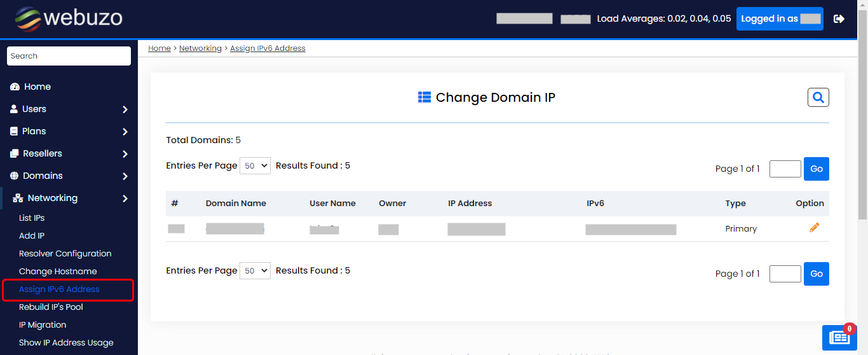Viewport: 868px width, 355px height.
Task: Click the orange pencil edit icon
Action: (814, 228)
